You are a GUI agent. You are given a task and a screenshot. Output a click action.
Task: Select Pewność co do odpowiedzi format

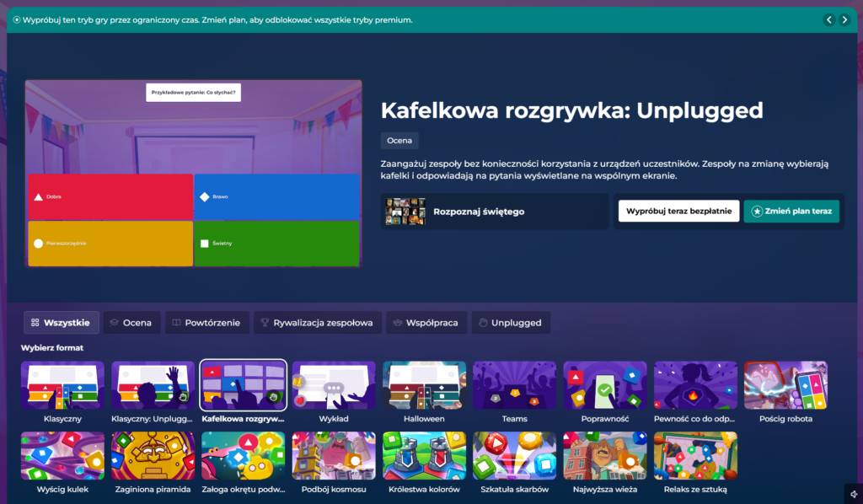click(695, 386)
